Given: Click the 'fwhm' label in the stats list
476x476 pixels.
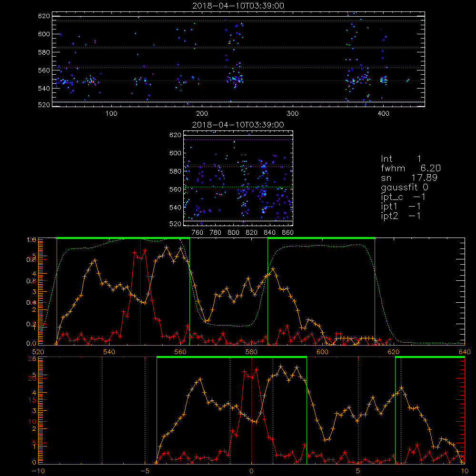Looking at the screenshot, I should click(393, 168).
